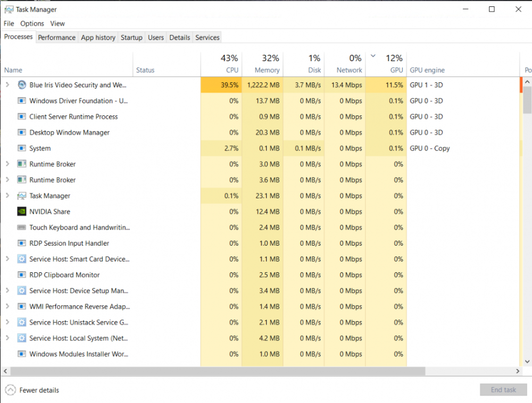Click the Service Host: Unistack Service gear icon
The height and width of the screenshot is (403, 532).
22,322
